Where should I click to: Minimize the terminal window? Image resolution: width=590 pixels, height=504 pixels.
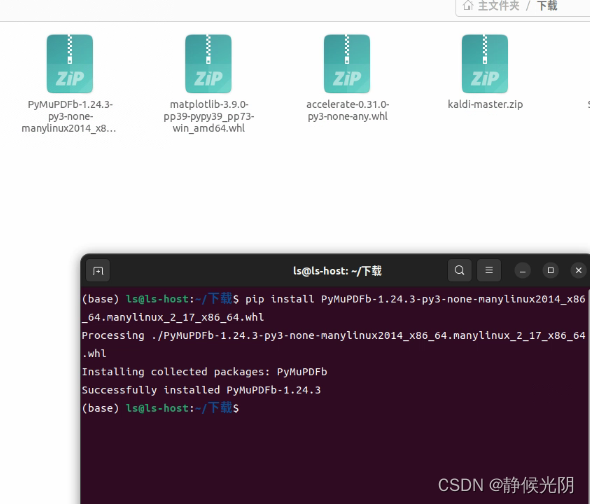(x=522, y=270)
